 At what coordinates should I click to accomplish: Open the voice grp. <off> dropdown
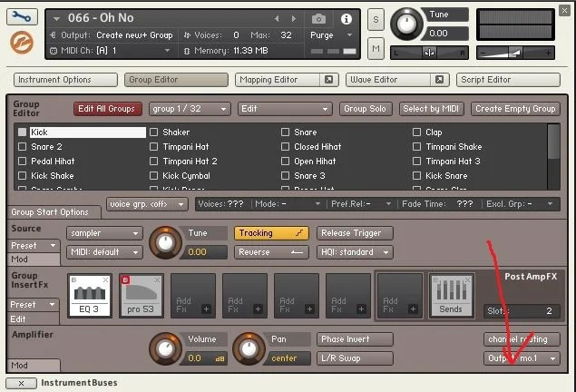pyautogui.click(x=147, y=204)
